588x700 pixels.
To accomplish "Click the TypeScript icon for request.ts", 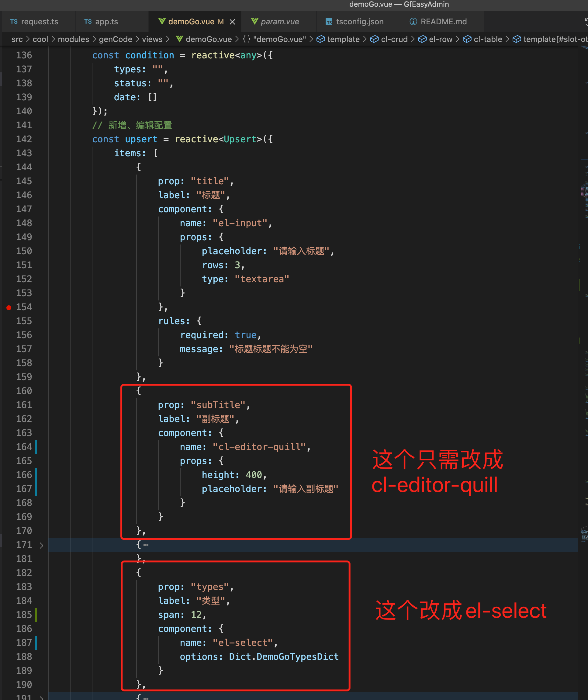I will click(13, 22).
